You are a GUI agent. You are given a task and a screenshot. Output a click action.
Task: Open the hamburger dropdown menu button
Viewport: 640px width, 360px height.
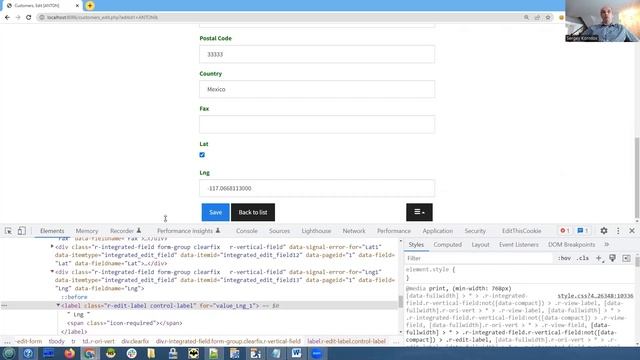coord(419,212)
